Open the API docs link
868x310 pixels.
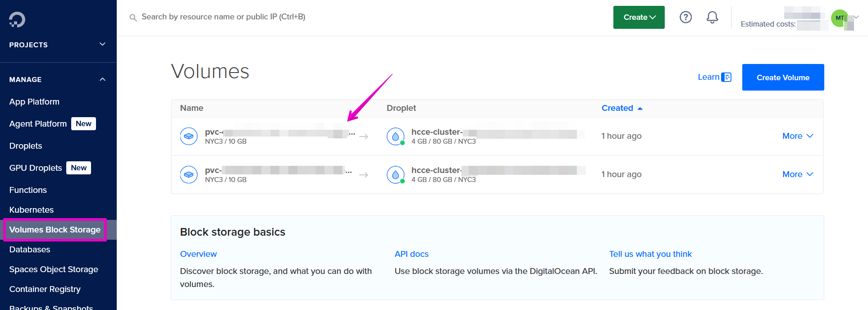[x=411, y=254]
